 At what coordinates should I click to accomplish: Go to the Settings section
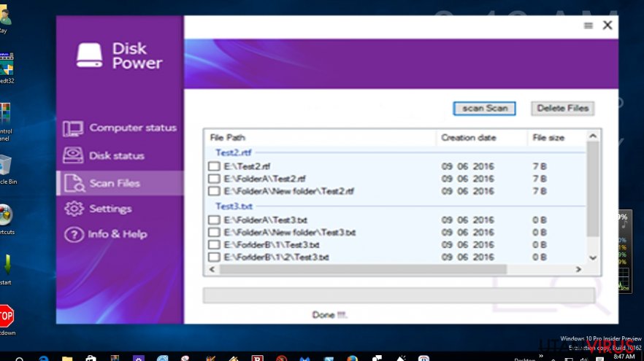tap(110, 209)
